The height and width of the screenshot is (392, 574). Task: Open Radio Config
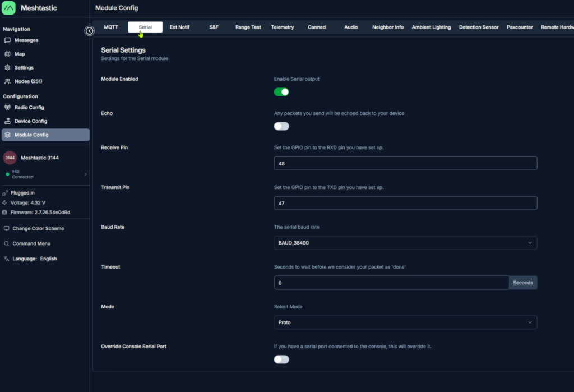coord(45,107)
